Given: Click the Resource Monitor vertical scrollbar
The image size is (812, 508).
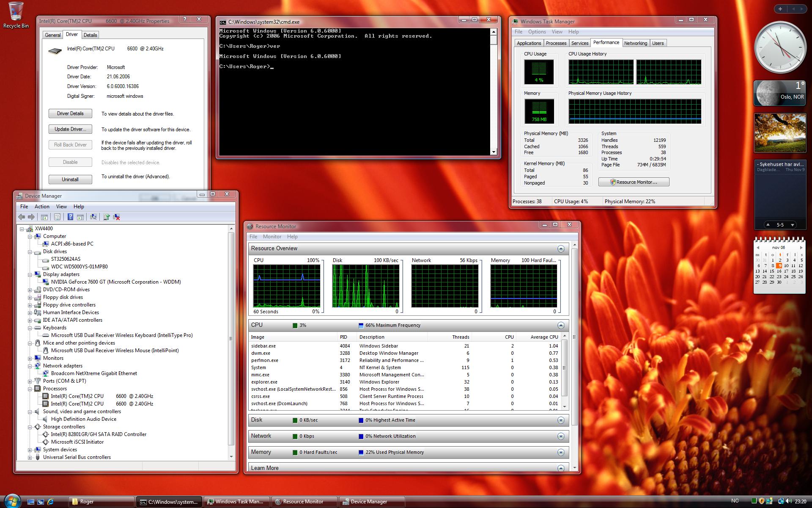Looking at the screenshot, I should 574,356.
